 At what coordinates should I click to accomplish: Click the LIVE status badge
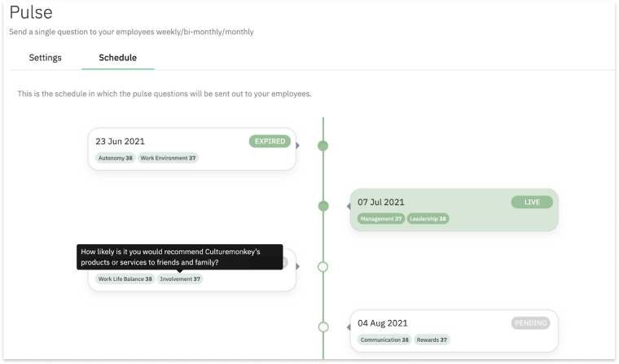pos(531,202)
